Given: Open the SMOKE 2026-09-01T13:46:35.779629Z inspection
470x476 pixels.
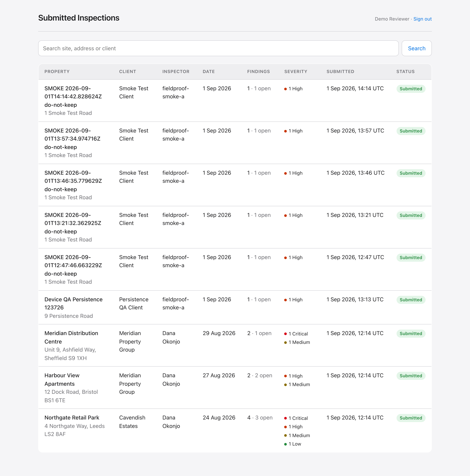Looking at the screenshot, I should tap(73, 181).
